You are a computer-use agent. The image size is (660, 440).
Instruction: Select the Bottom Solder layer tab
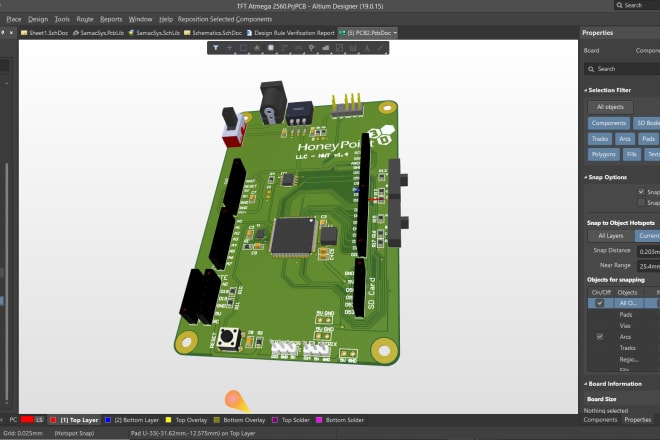341,420
